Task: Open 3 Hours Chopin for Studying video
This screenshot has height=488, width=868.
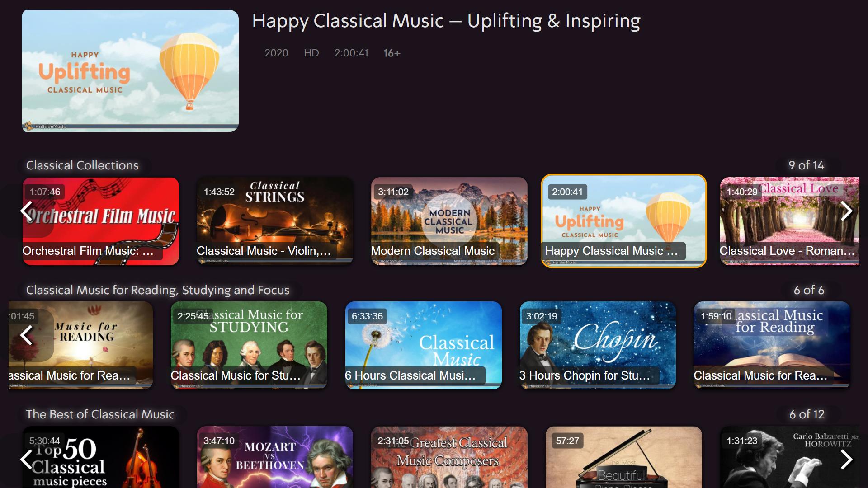Action: (598, 345)
